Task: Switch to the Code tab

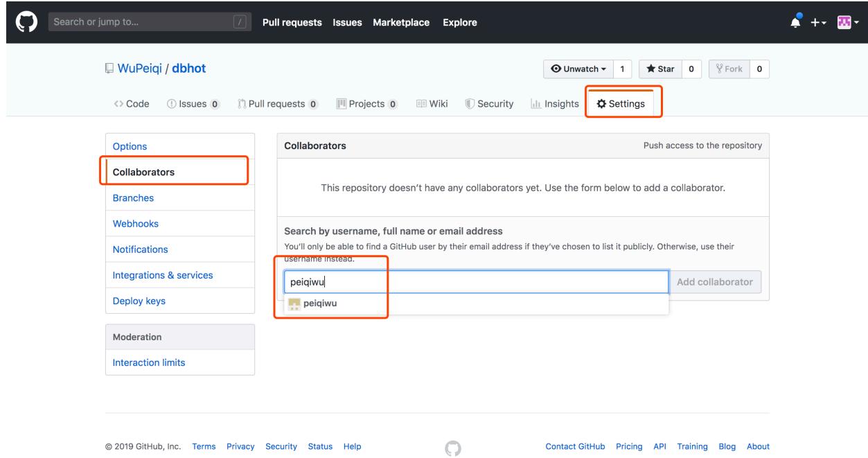Action: click(132, 104)
